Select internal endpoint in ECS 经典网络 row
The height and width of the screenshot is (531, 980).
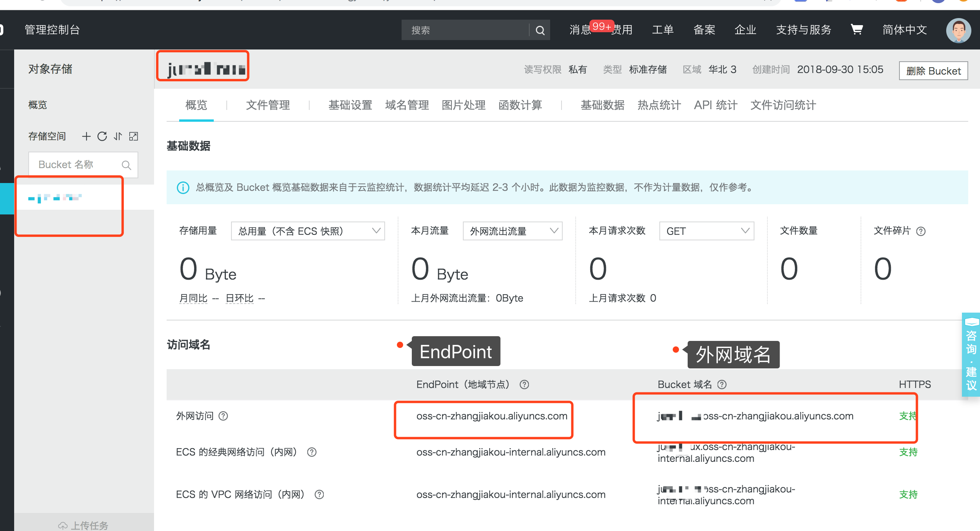511,452
